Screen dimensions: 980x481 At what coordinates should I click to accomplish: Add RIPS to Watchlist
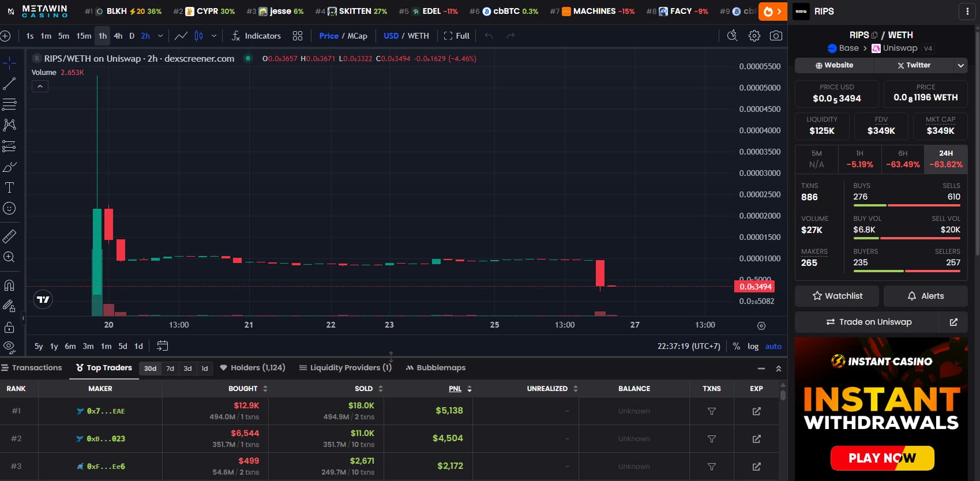837,296
